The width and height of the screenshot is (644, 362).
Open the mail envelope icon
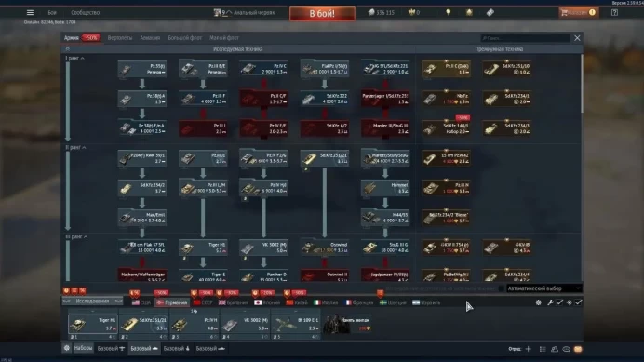pyautogui.click(x=578, y=349)
